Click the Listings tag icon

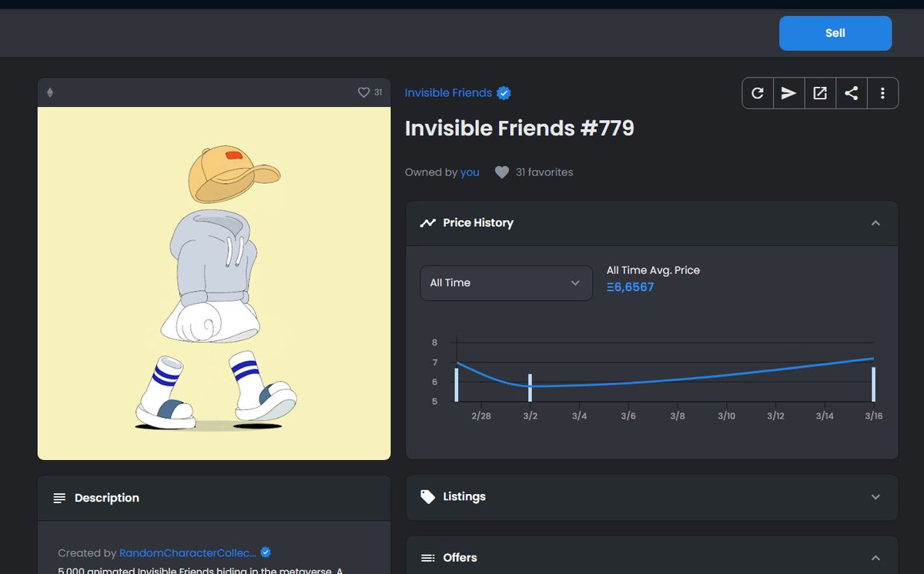(x=427, y=497)
